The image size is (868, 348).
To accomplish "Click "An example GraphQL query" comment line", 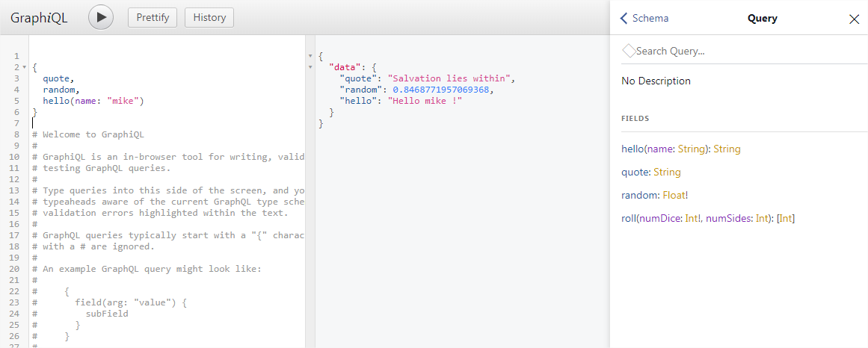I will [x=146, y=269].
